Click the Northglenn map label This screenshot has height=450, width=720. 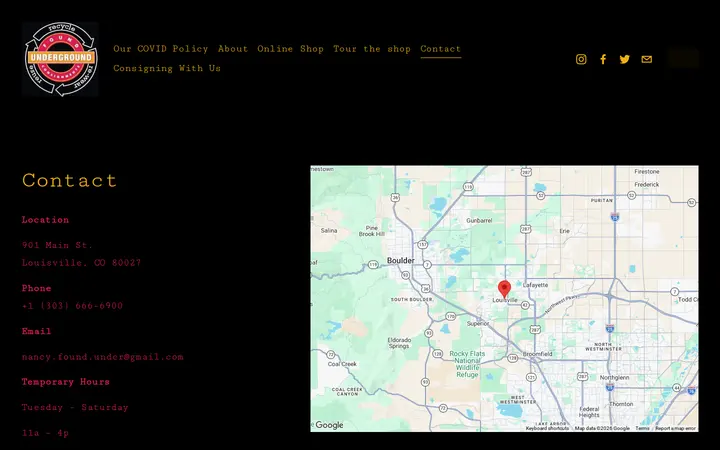(x=614, y=377)
